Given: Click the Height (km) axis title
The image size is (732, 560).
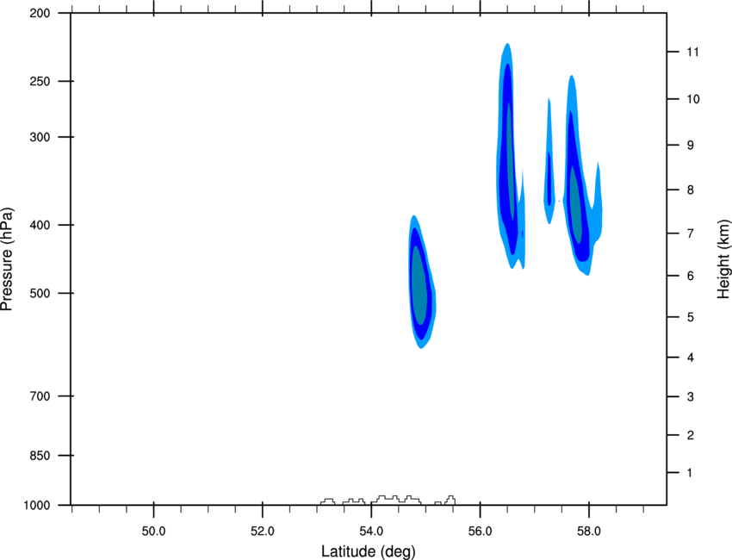Looking at the screenshot, I should 723,259.
